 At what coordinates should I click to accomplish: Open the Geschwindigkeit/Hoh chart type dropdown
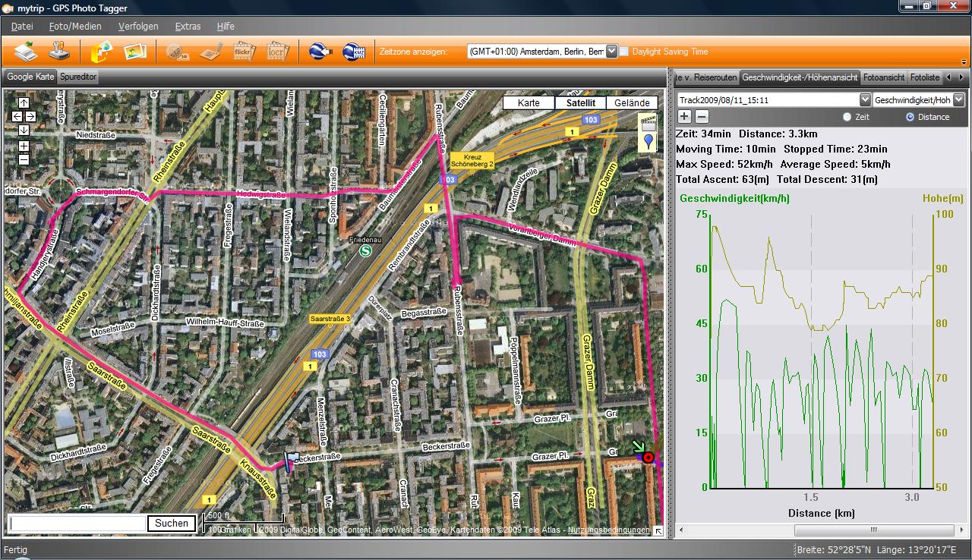958,100
